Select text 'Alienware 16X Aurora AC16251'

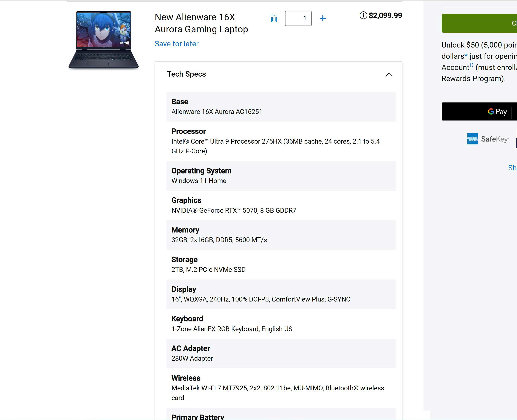[x=217, y=112]
